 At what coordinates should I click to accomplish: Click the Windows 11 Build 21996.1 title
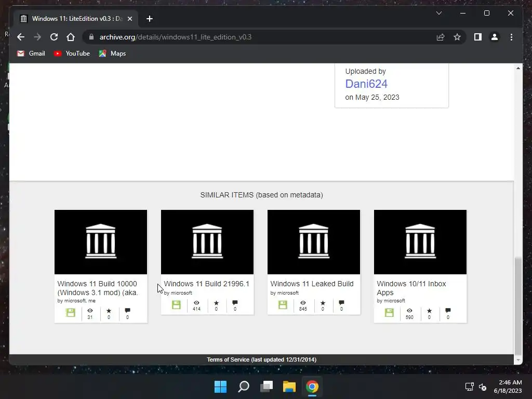click(x=207, y=284)
